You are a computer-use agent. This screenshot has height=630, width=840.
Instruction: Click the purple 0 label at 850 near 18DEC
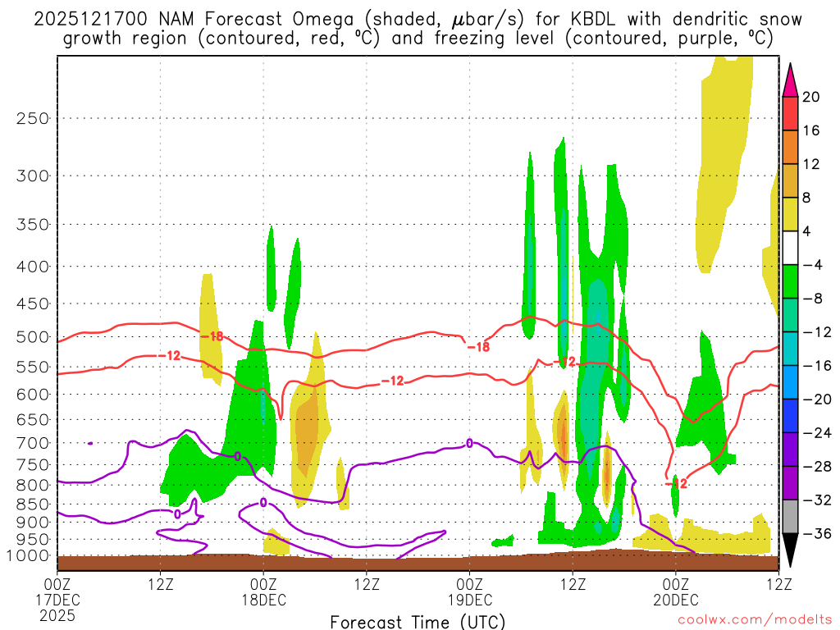point(263,503)
